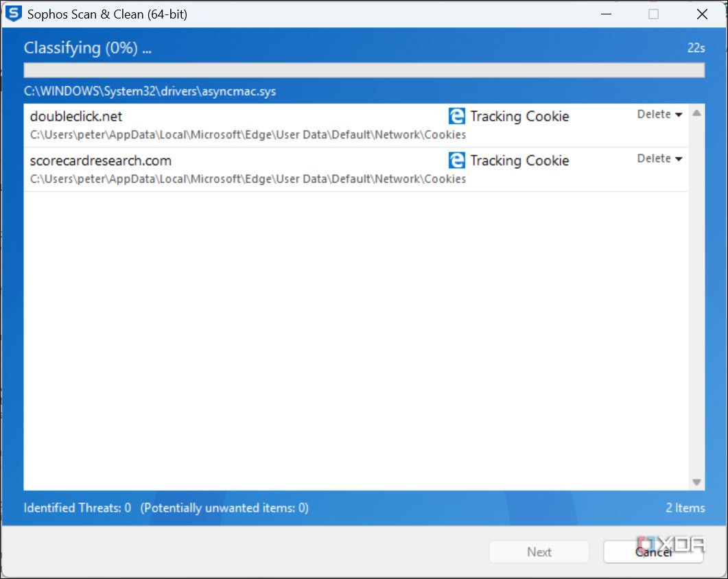Click the scrollbar down arrow

[696, 482]
